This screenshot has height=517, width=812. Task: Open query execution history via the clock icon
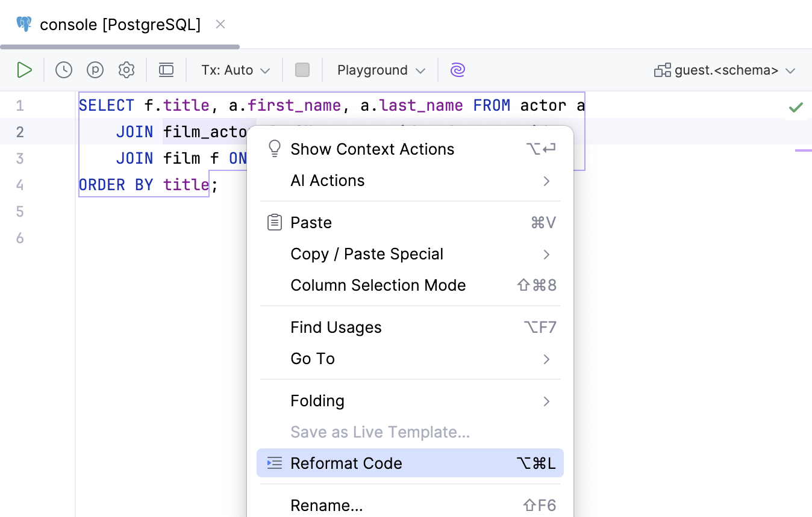pyautogui.click(x=63, y=70)
